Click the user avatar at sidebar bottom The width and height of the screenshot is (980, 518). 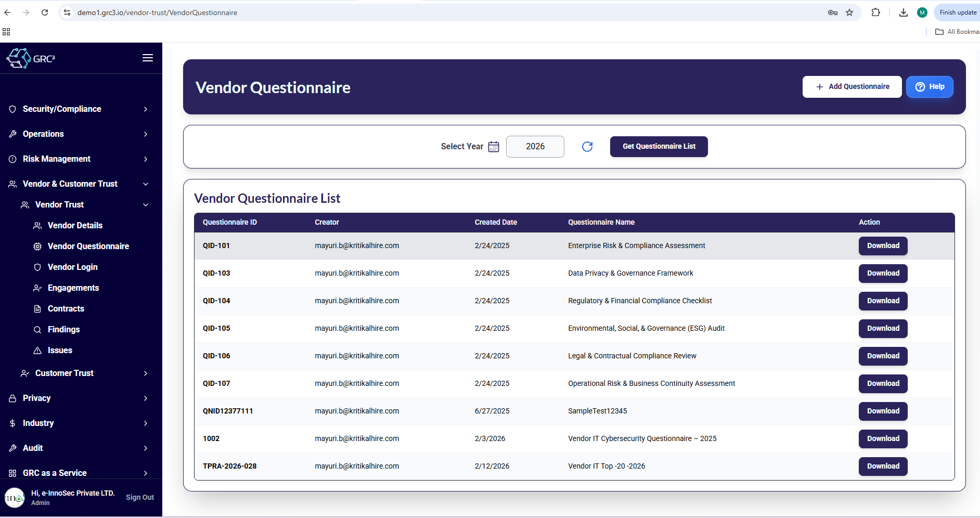pos(15,498)
